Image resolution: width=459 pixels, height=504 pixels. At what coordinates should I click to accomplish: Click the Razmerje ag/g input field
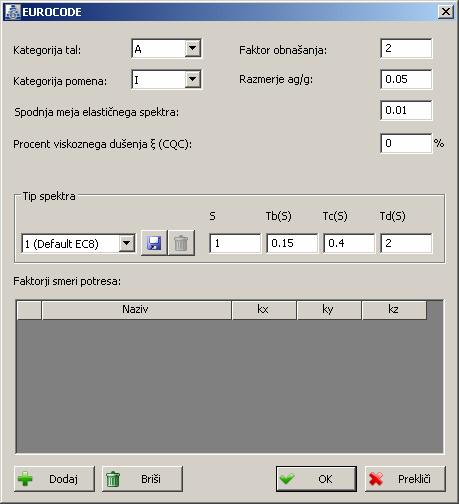406,79
